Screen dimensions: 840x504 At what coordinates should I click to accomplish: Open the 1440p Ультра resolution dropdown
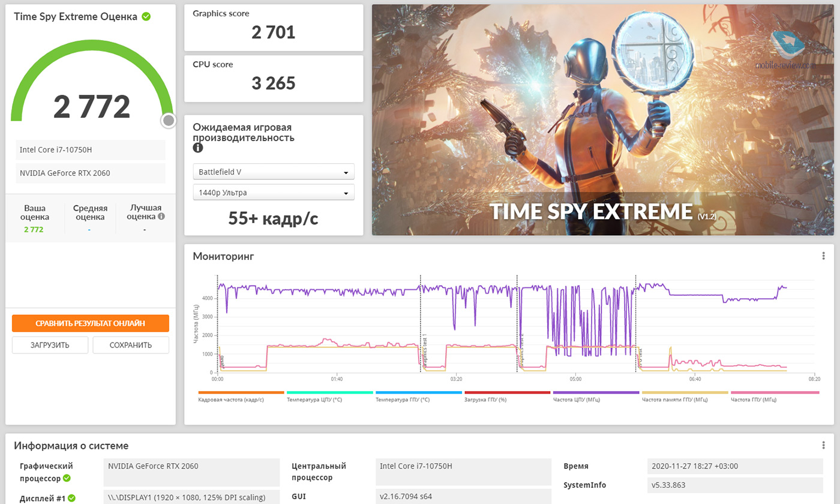tap(274, 193)
